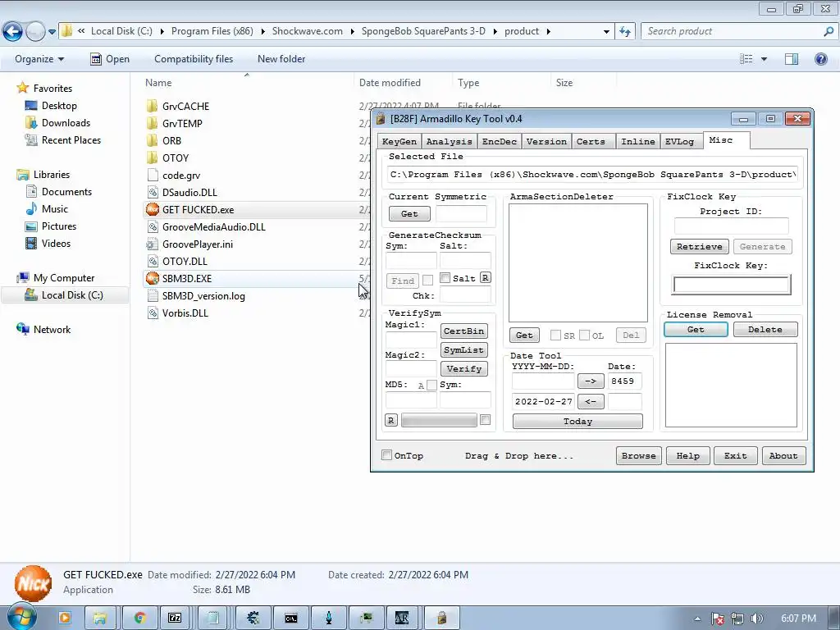
Task: Switch to the Version tab
Action: 546,141
